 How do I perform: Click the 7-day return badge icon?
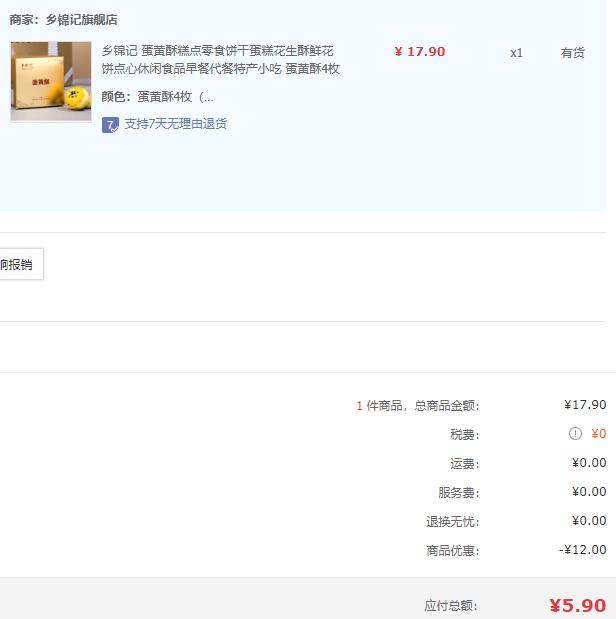110,125
